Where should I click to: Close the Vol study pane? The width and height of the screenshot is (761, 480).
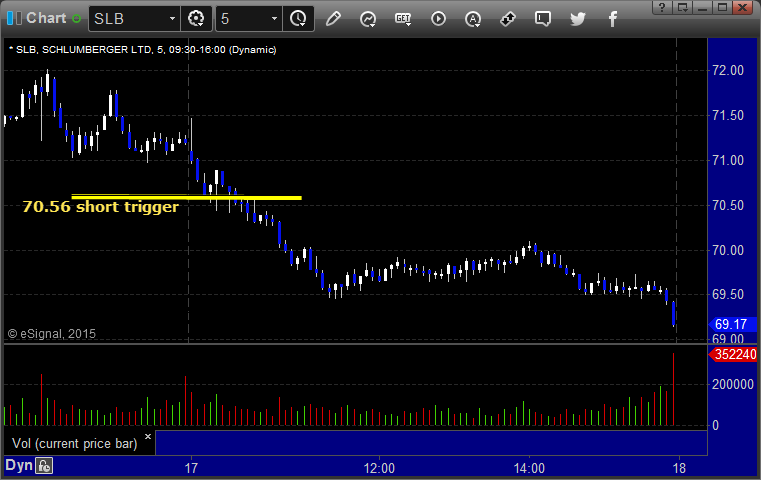[x=148, y=436]
